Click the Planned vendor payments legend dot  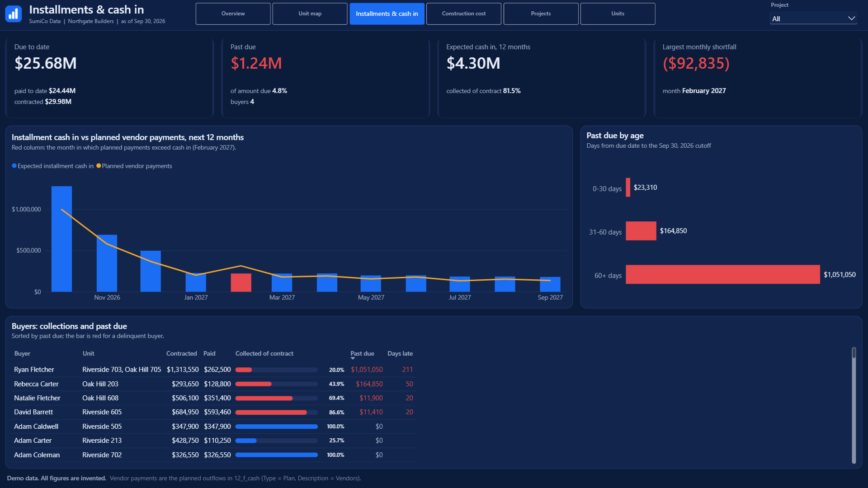point(99,166)
